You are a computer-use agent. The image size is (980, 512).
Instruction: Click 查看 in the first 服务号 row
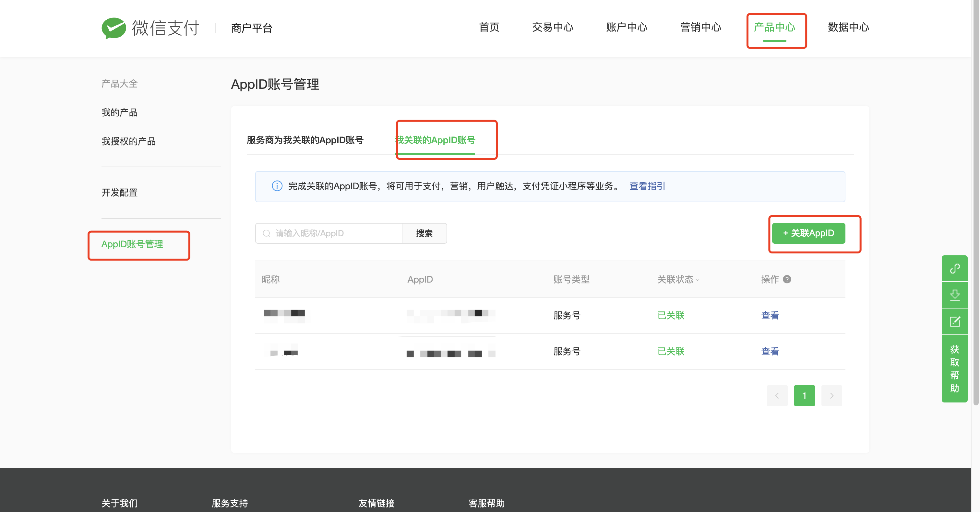click(x=770, y=315)
